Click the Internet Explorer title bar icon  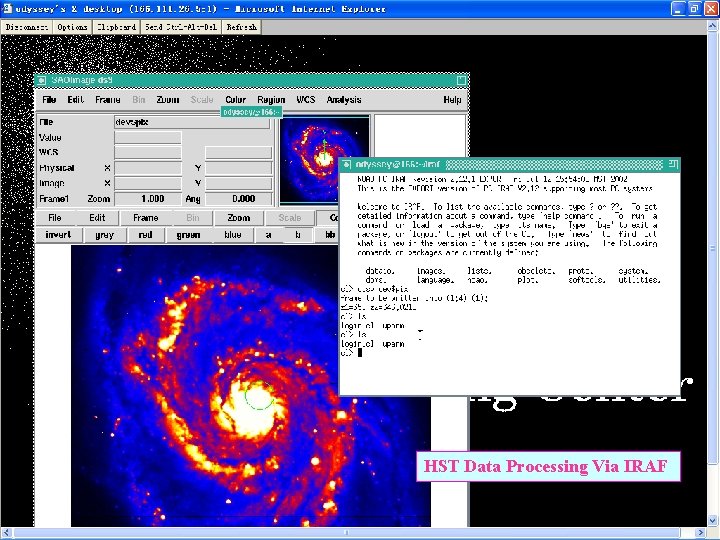(7, 8)
